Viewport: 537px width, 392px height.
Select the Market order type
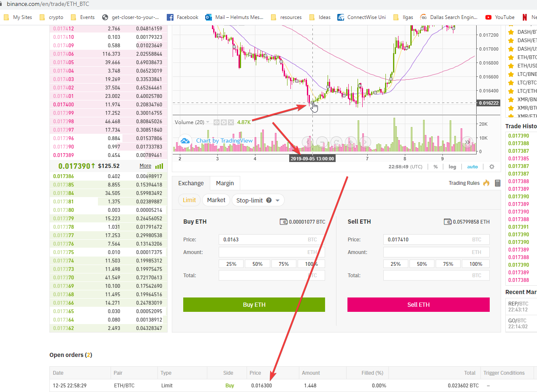[216, 200]
